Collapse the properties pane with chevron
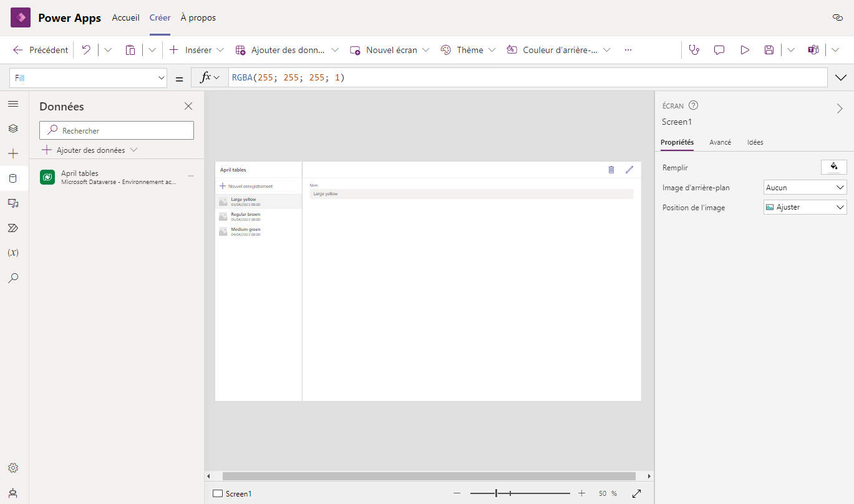The height and width of the screenshot is (504, 854). point(840,109)
